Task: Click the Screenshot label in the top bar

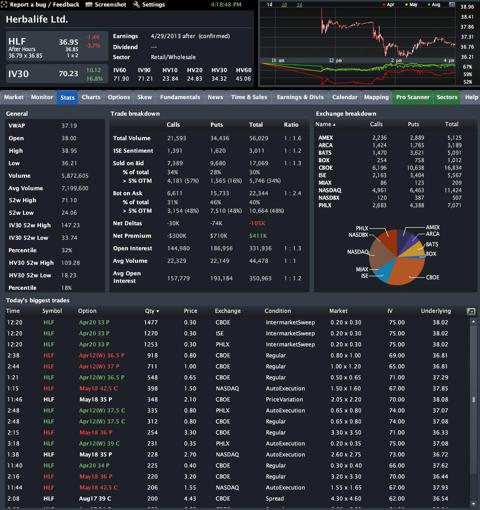Action: [110, 5]
